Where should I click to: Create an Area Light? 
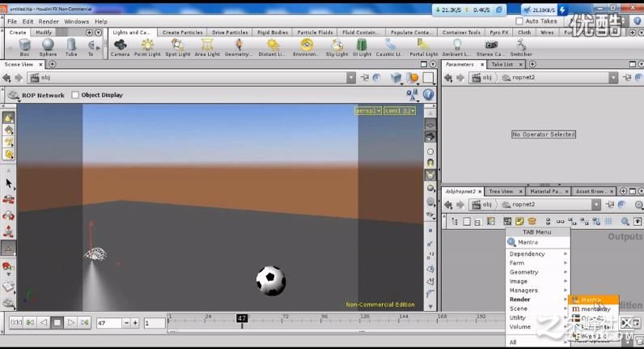point(207,47)
